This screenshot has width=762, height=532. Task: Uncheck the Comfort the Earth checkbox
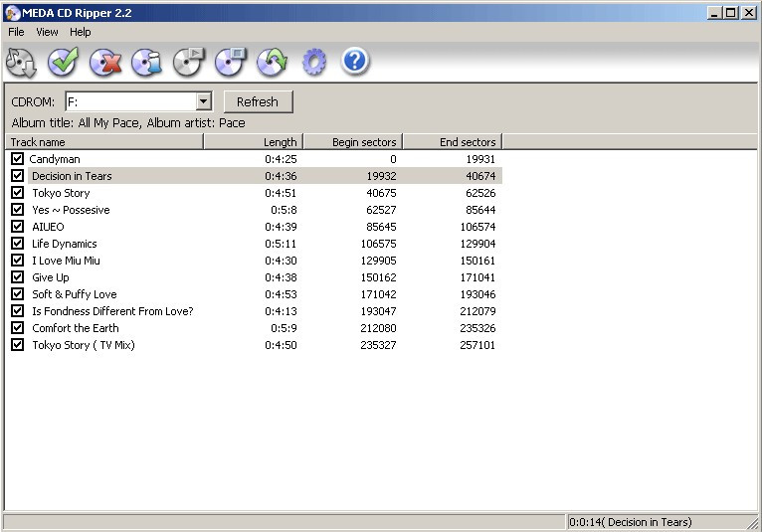pyautogui.click(x=18, y=328)
